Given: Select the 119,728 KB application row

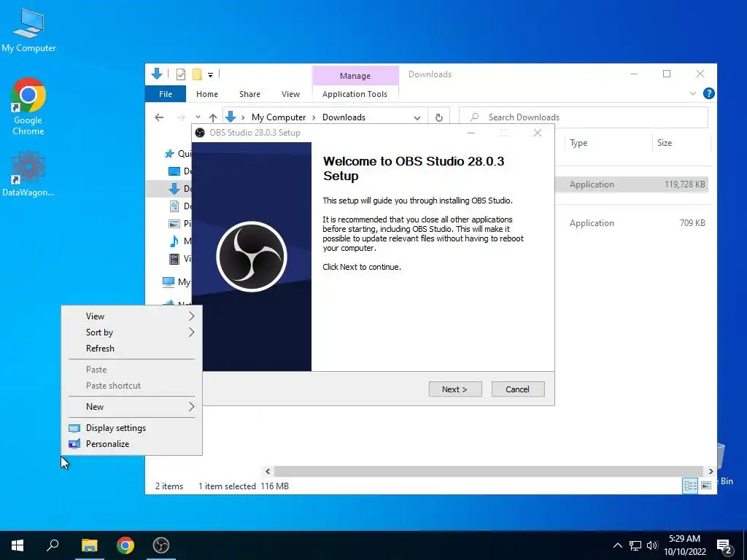Looking at the screenshot, I should click(632, 184).
